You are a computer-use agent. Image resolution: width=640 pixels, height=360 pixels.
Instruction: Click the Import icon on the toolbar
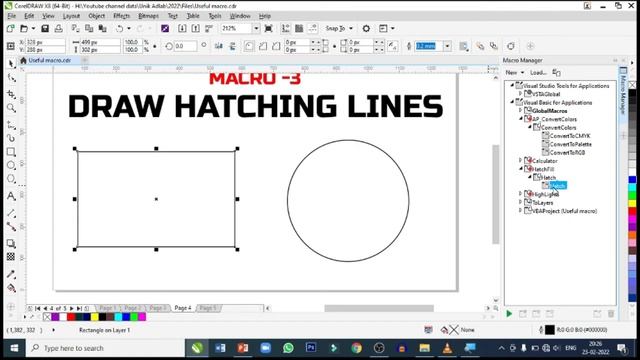tap(182, 28)
